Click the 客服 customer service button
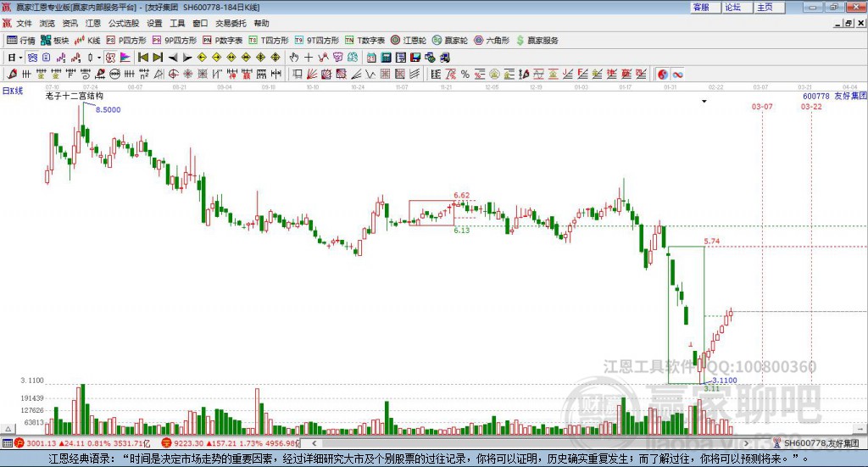The image size is (868, 467). point(705,7)
